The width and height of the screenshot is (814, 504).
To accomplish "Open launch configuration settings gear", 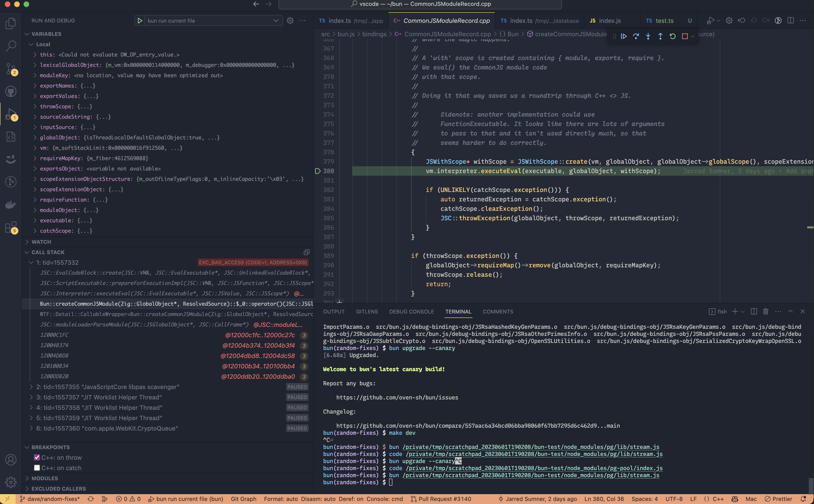I will tap(290, 20).
